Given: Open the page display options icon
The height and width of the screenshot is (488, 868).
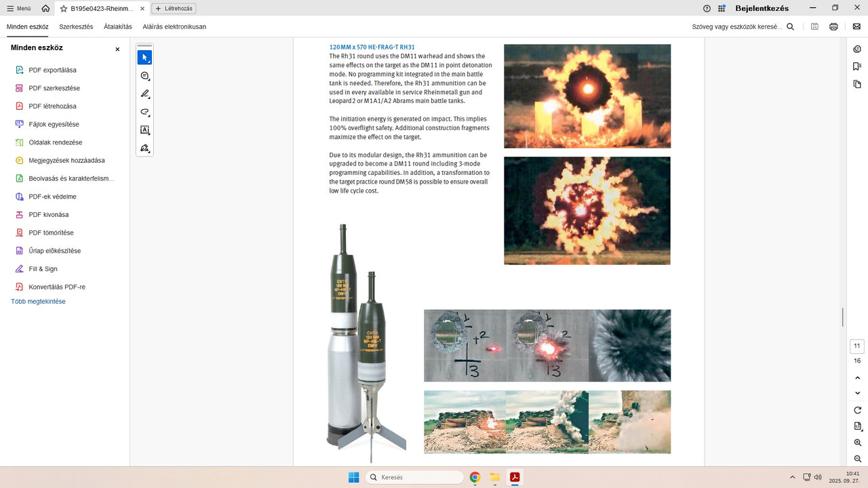Looking at the screenshot, I should pos(857,426).
